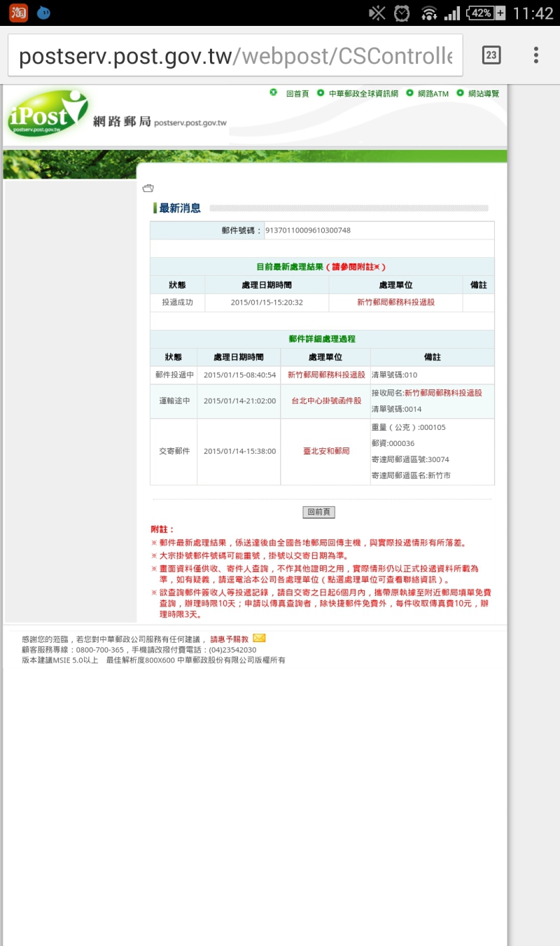The width and height of the screenshot is (560, 946).
Task: Click the 郵件詳細處理過程 section header
Action: (322, 339)
